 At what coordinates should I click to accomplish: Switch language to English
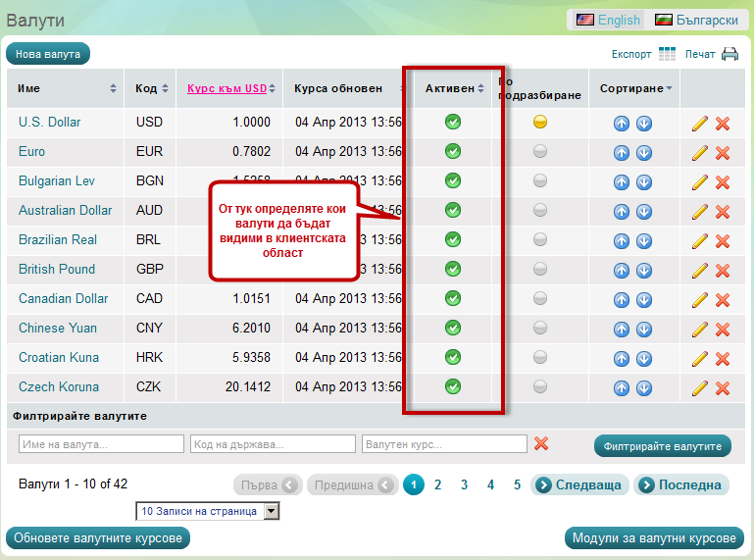point(608,20)
